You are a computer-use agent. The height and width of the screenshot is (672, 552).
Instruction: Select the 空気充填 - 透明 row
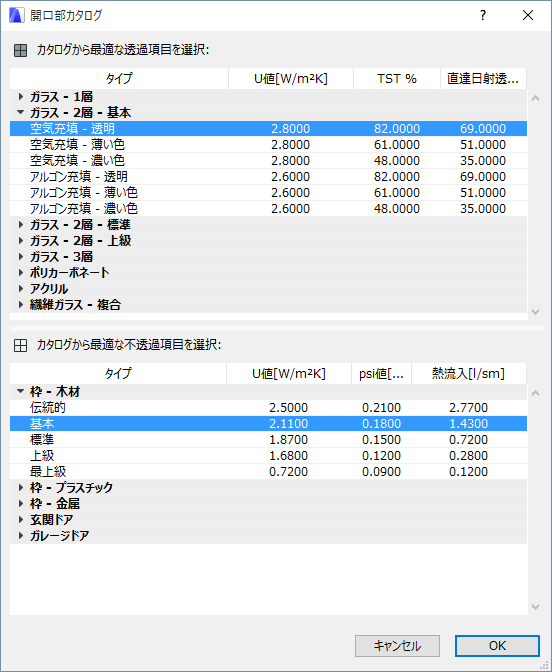coord(268,129)
